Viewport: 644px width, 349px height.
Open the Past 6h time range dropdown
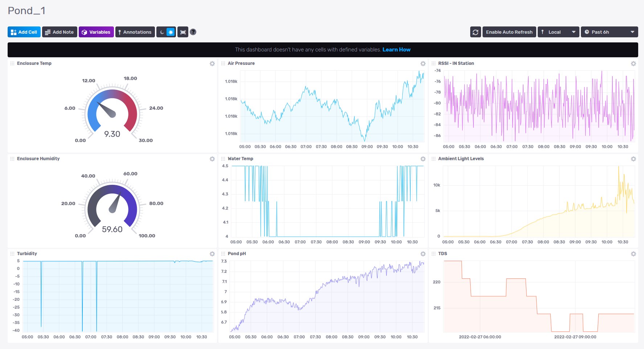pyautogui.click(x=609, y=32)
